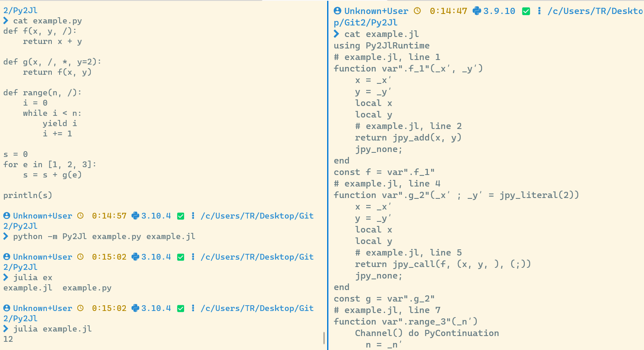This screenshot has width=644, height=350.
Task: Click the '# example.jl, line 4' comment
Action: pos(387,184)
